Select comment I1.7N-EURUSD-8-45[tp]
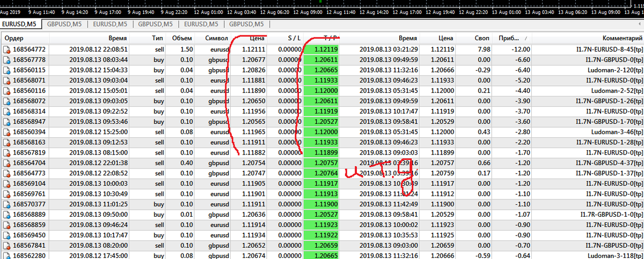The image size is (644, 259). click(609, 49)
